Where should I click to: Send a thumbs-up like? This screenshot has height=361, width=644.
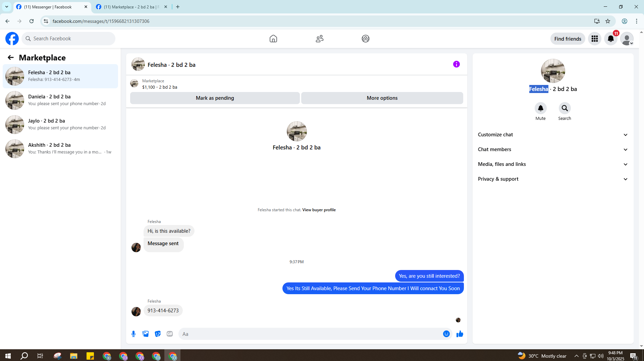click(x=460, y=334)
